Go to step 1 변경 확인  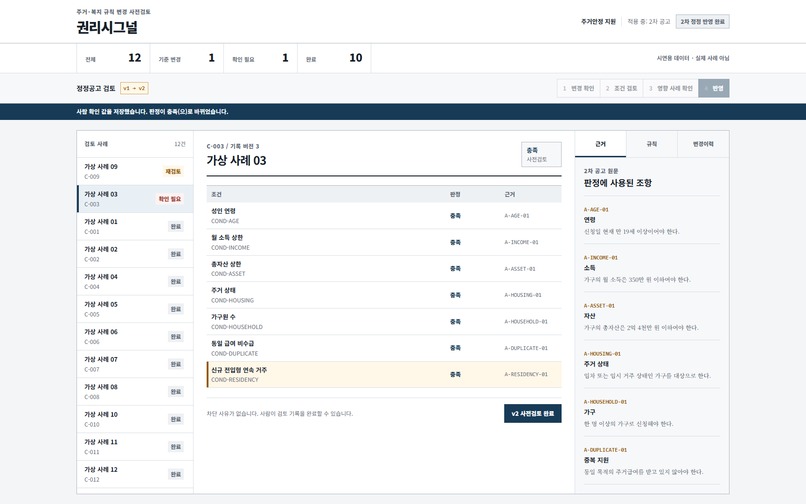point(578,88)
